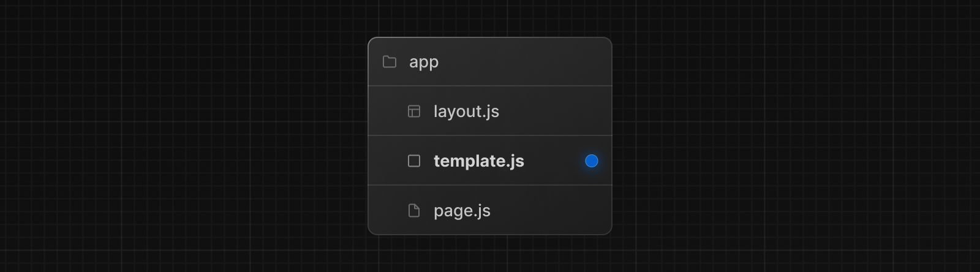
Task: Select the "app" folder name label
Action: click(424, 62)
